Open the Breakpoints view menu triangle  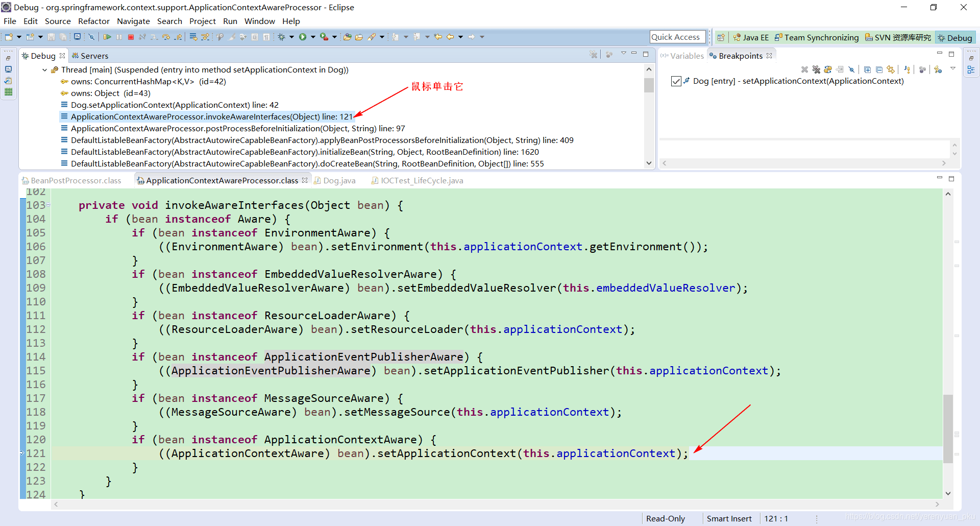(952, 68)
